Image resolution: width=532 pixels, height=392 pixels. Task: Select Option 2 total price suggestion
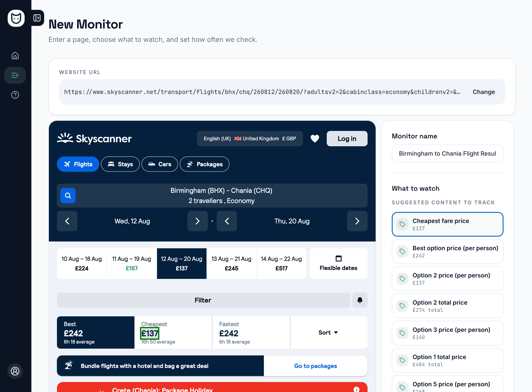pos(448,306)
